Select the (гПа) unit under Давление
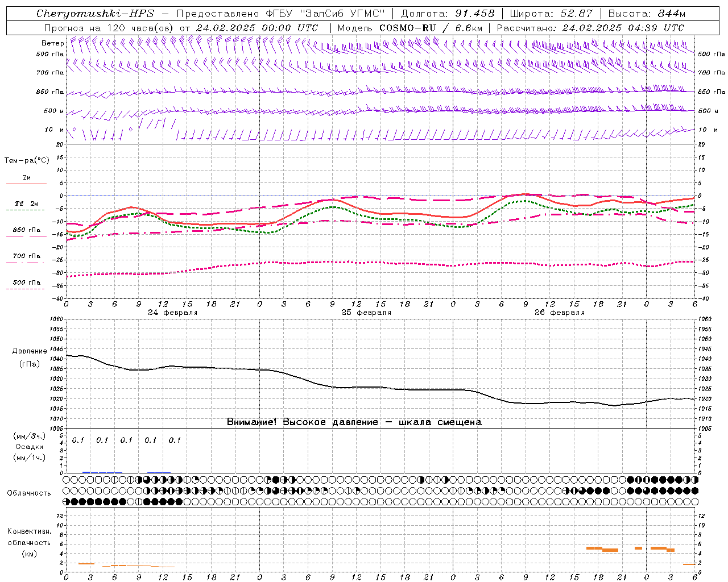Viewport: 728px width, 582px height. pos(30,364)
